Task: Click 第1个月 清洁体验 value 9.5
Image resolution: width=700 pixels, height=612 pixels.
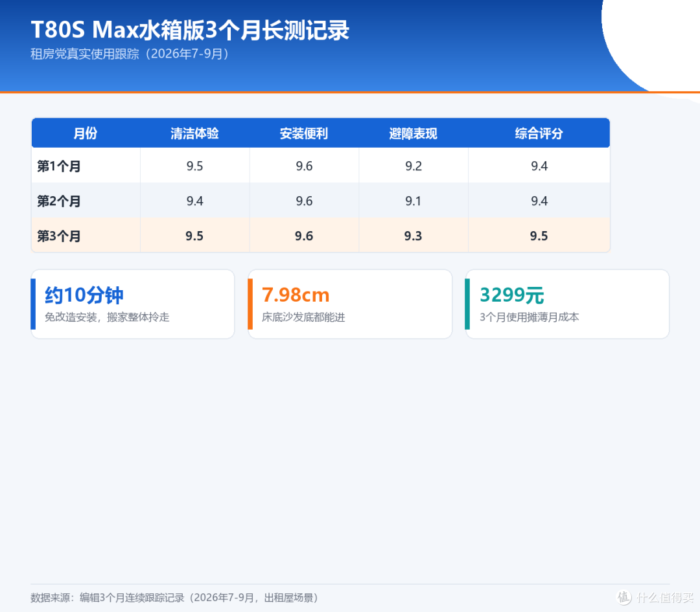Action: tap(194, 166)
